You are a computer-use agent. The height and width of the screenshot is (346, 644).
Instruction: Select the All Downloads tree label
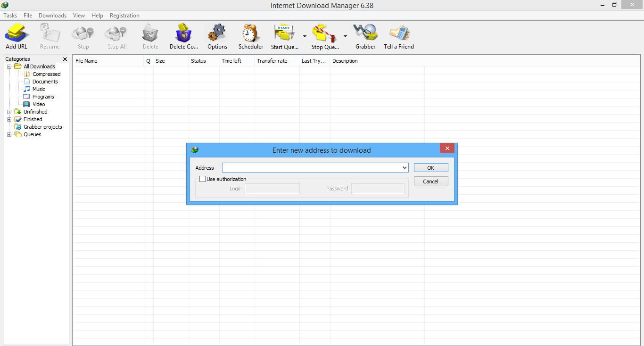tap(39, 66)
